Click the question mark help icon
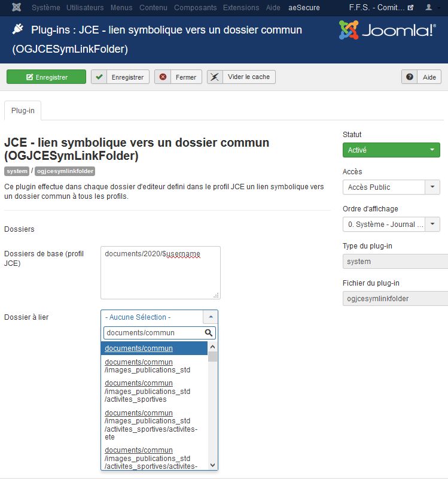448x479 pixels. tap(410, 77)
